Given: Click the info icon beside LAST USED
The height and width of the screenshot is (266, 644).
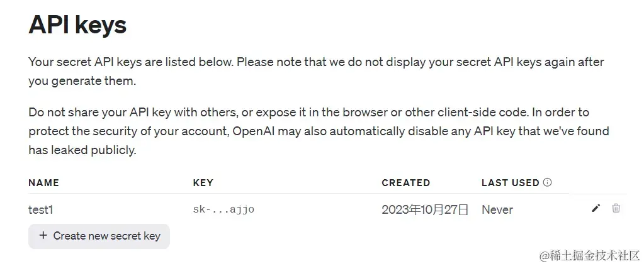Looking at the screenshot, I should tap(547, 182).
